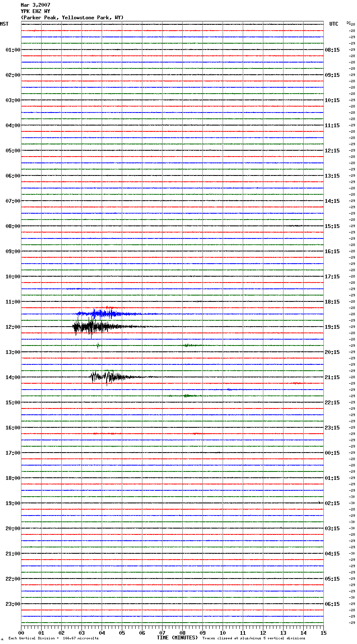Screen dimensions: 357x644
Task: Click the 'UTC' time zone label
Action: click(334, 24)
